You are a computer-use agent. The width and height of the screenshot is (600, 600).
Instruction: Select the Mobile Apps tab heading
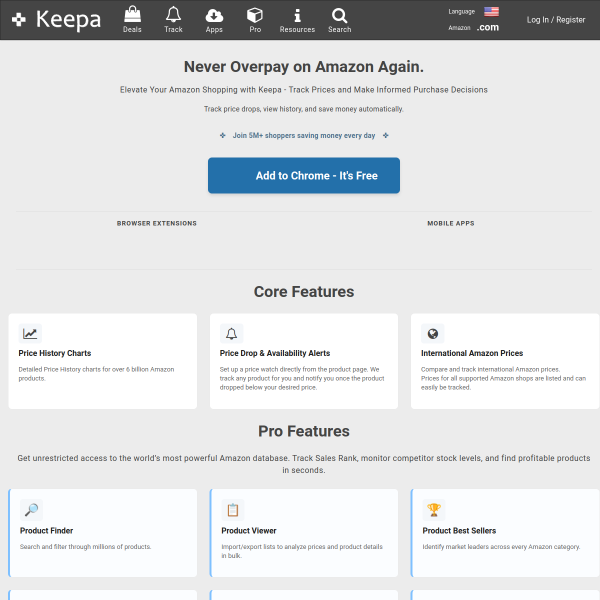pos(451,223)
